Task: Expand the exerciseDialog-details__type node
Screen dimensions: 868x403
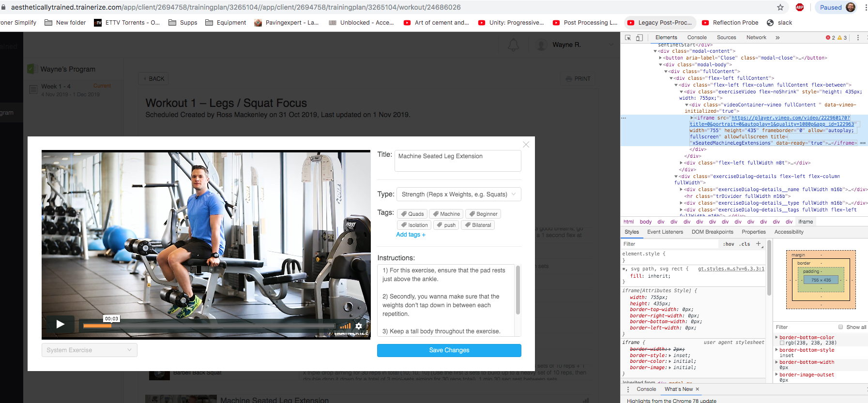Action: 682,203
